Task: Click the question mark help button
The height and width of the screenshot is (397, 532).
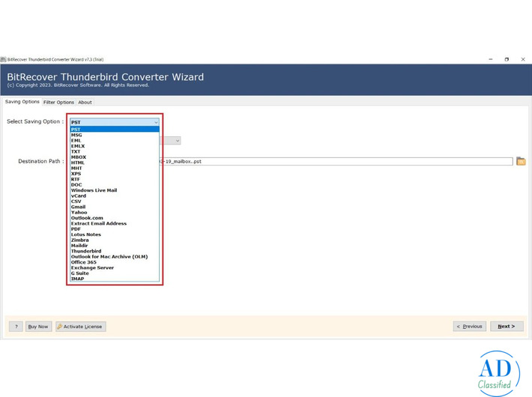Action: click(x=16, y=327)
